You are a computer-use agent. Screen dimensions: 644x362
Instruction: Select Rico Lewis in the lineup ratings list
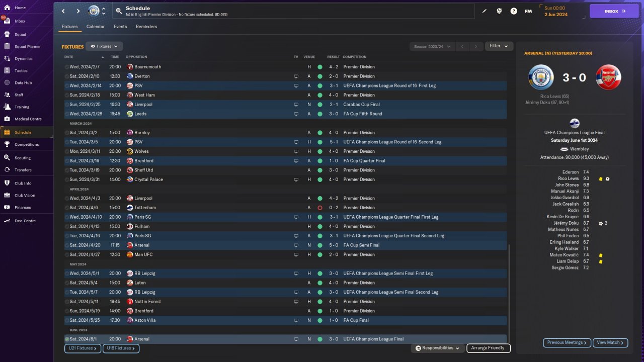569,178
